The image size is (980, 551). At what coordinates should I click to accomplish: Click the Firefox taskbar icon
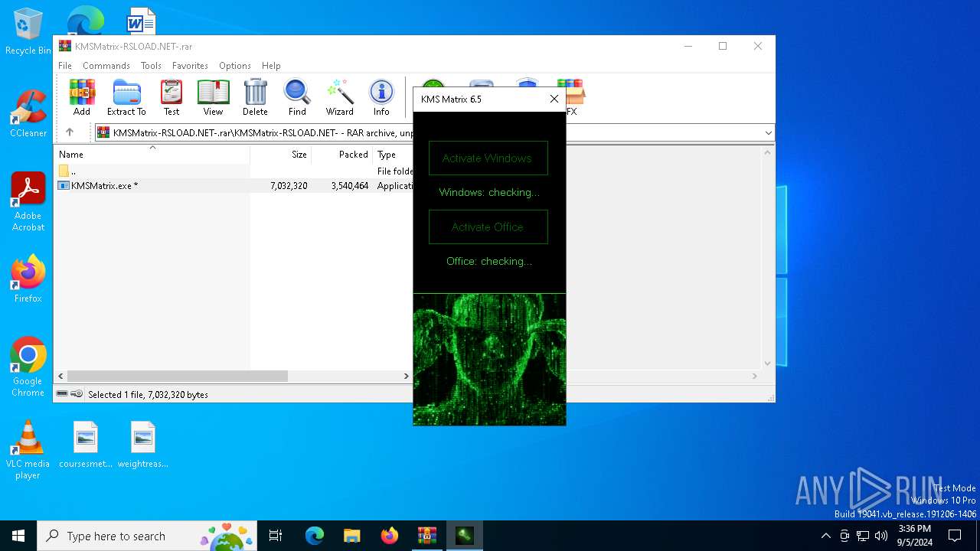tap(389, 536)
